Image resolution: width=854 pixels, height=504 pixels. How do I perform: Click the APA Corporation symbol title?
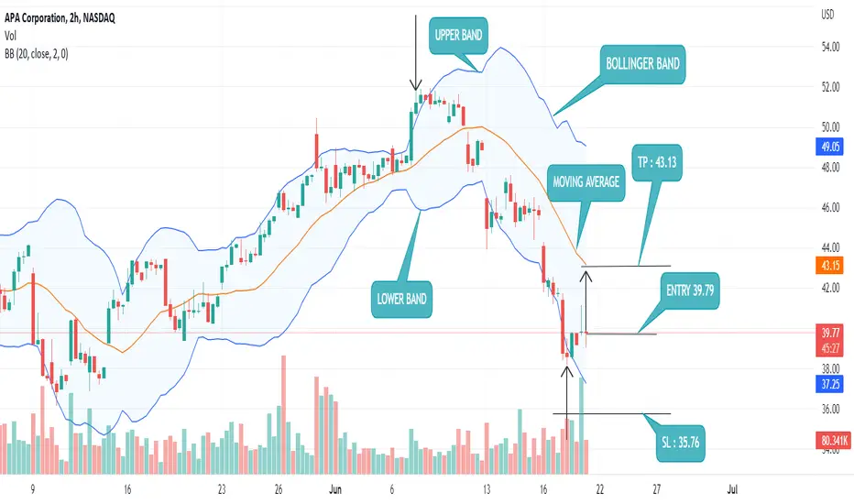coord(60,18)
